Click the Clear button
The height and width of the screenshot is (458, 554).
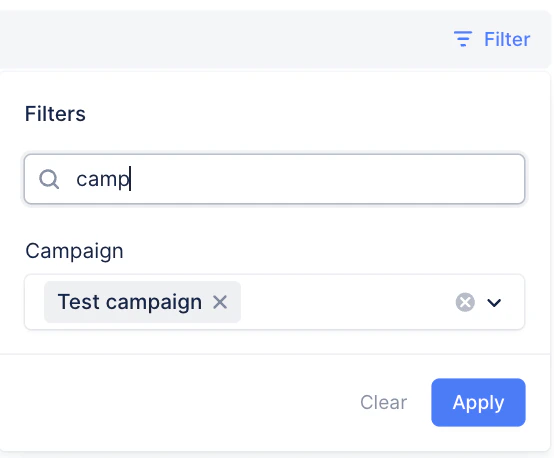(383, 402)
